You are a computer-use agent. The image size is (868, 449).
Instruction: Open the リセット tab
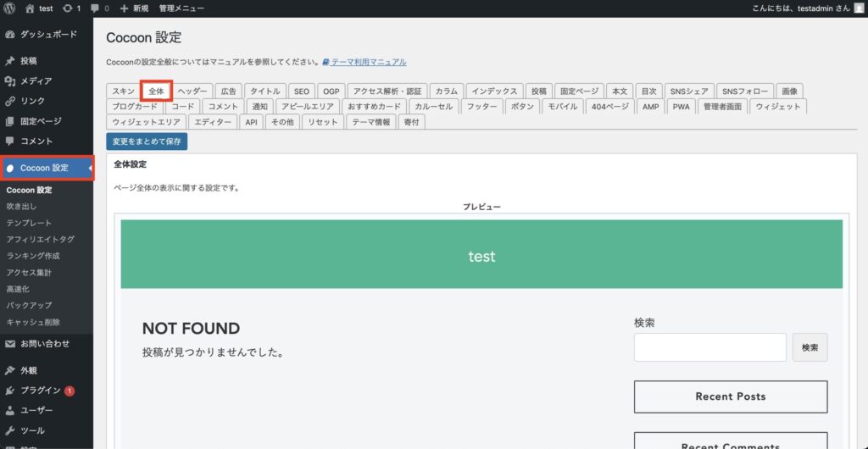tap(323, 122)
